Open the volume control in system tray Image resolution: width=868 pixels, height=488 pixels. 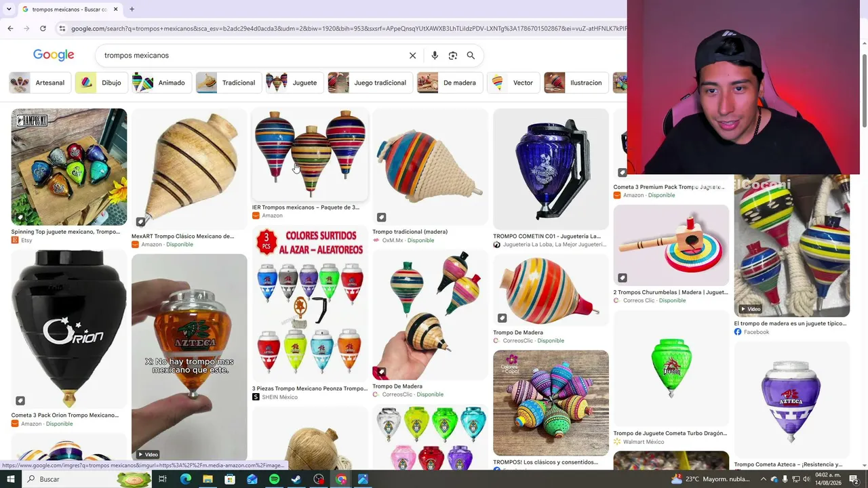[806, 479]
